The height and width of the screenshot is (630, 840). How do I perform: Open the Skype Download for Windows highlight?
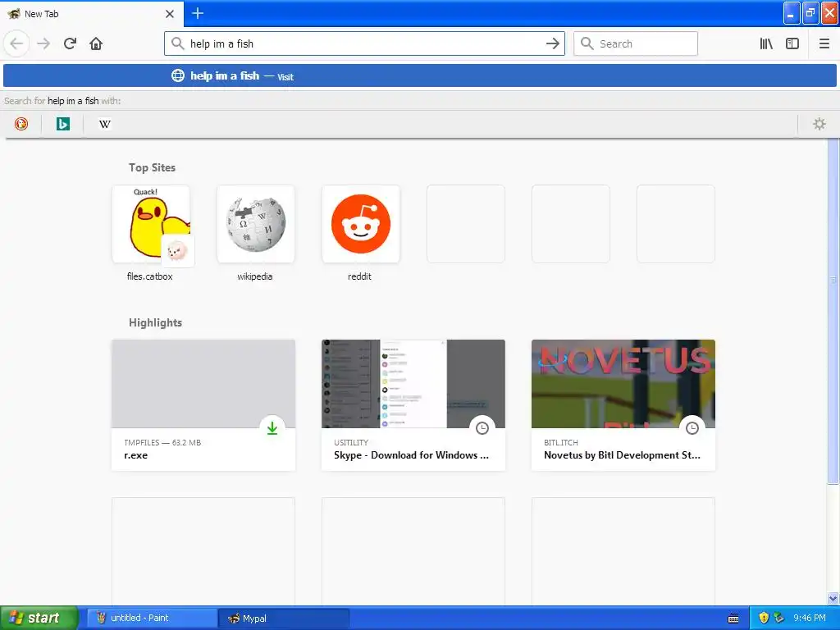point(413,405)
